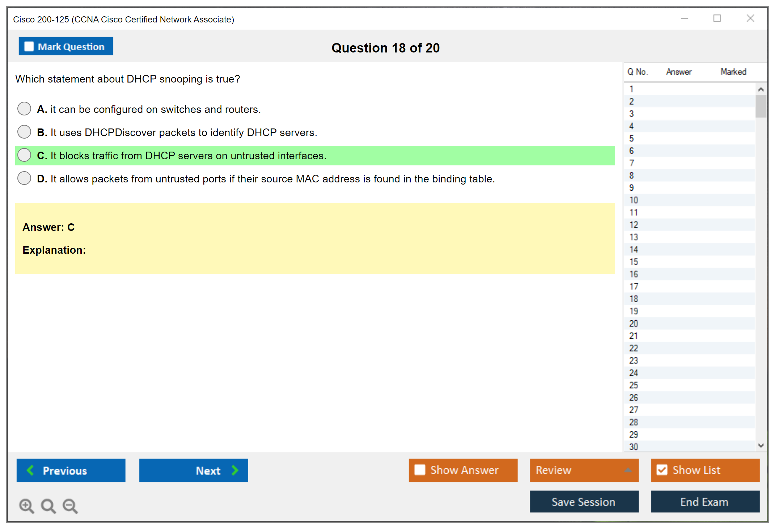Maximize the exam window

[717, 18]
